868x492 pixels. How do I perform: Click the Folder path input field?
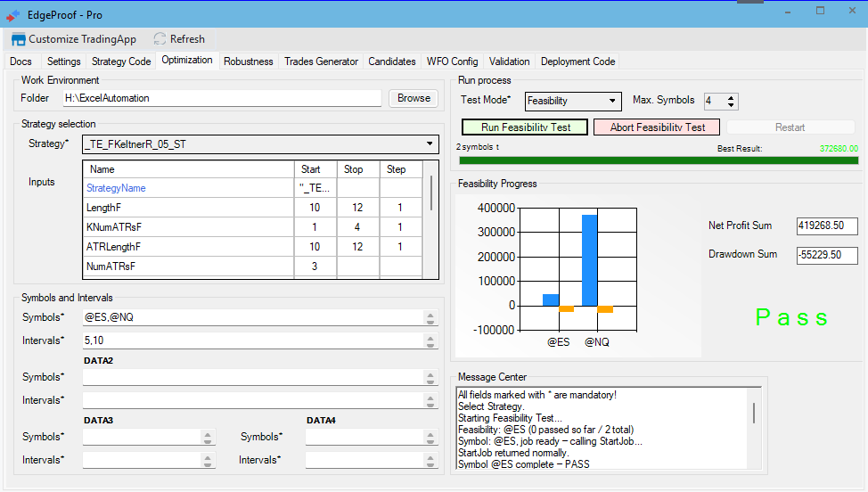pos(222,98)
